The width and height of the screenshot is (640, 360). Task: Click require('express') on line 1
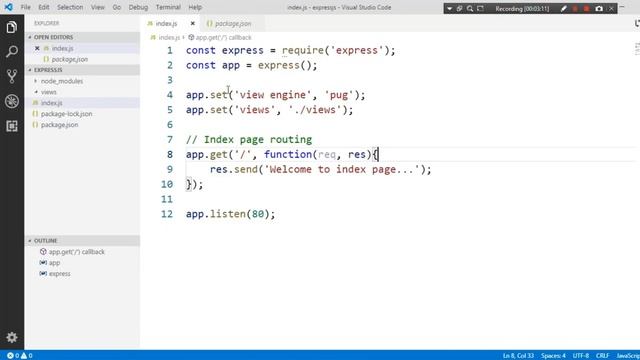click(338, 51)
